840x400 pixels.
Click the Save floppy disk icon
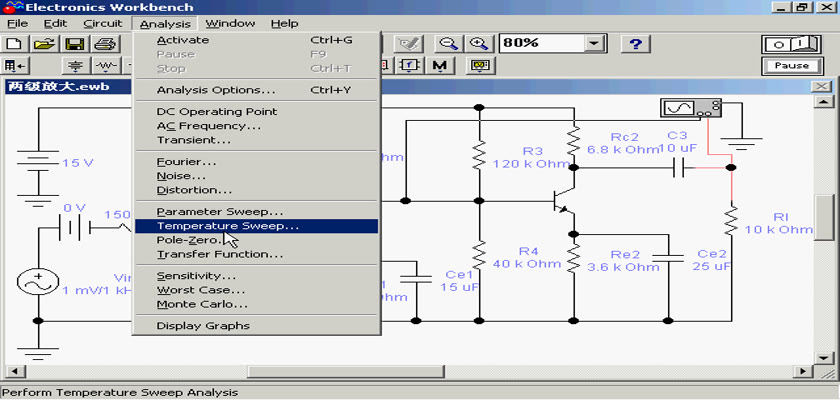coord(76,44)
